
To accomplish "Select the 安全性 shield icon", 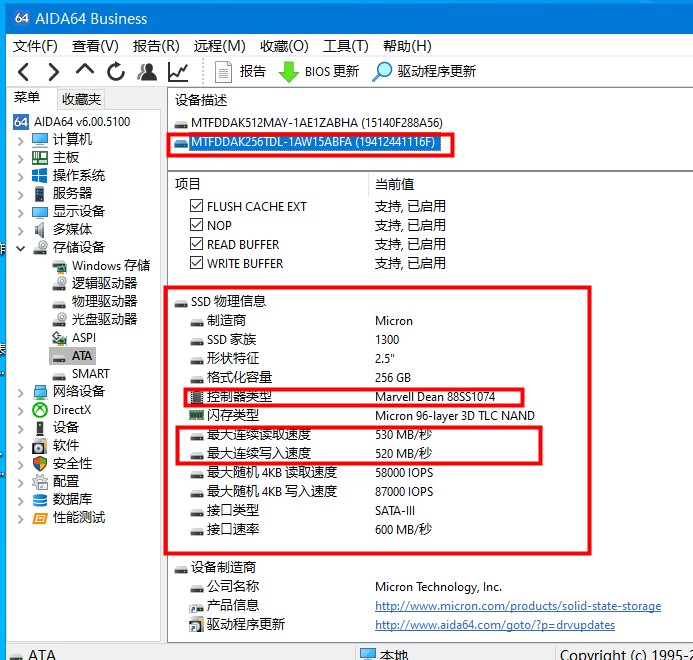I will coord(40,464).
